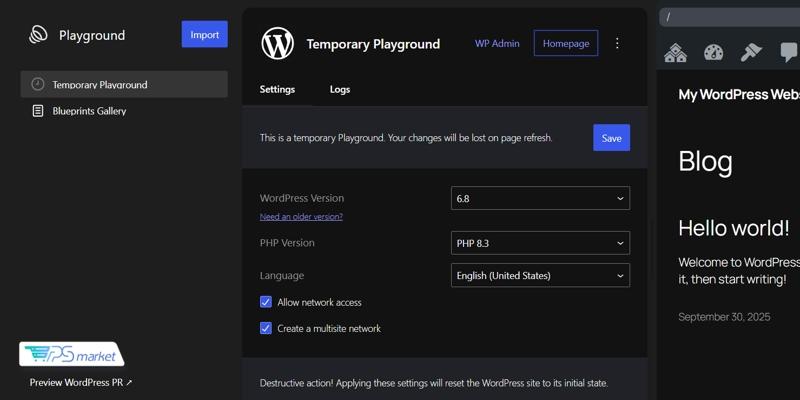Image resolution: width=800 pixels, height=400 pixels.
Task: Switch to the Logs tab
Action: click(340, 89)
